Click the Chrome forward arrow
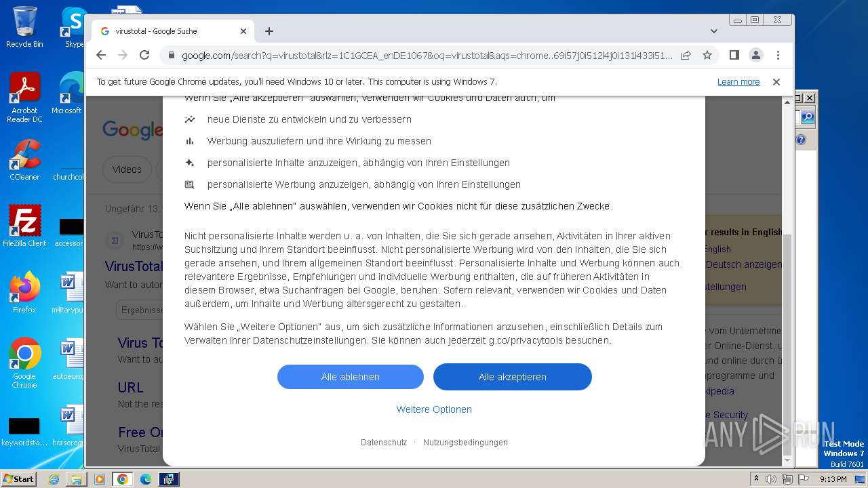 (x=123, y=55)
